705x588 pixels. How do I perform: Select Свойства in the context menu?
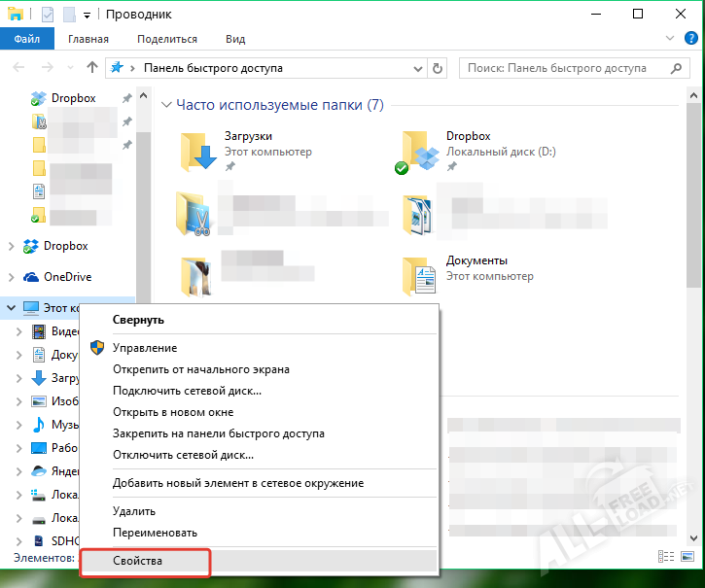click(137, 562)
